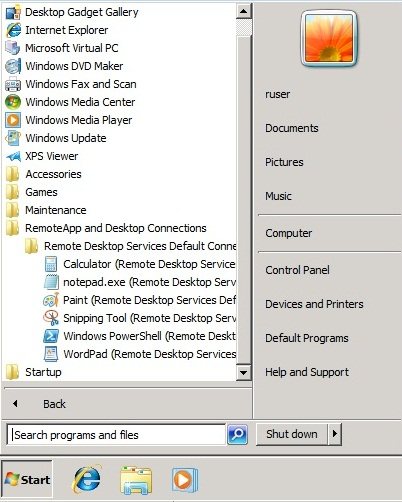Click the scrollbar down arrow
Viewport: 402px width, 502px height.
244,372
